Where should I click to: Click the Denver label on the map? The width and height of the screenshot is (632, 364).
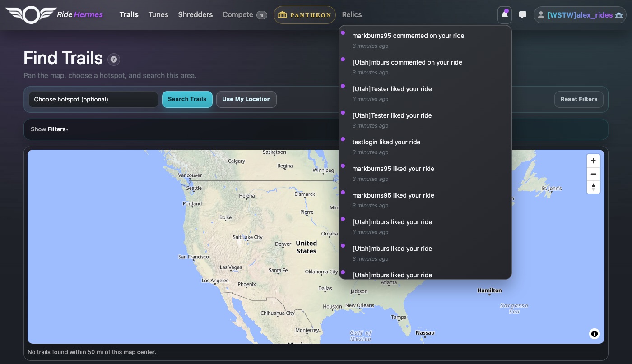(x=283, y=244)
